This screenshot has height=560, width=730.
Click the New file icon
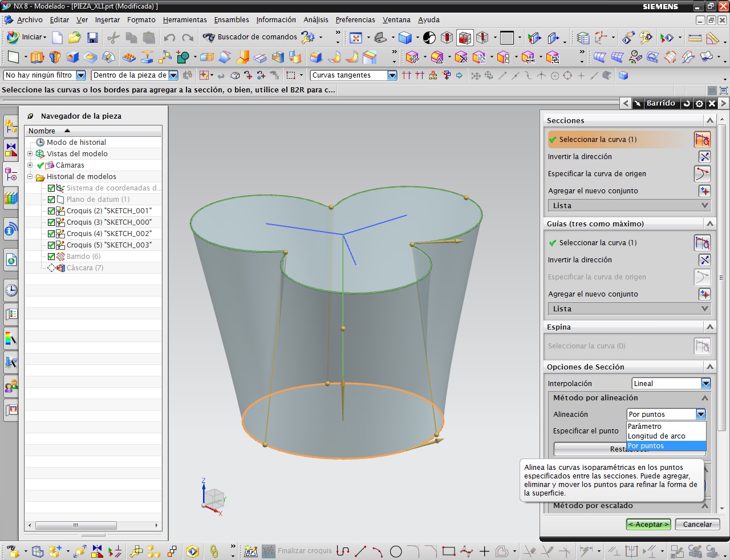(58, 38)
